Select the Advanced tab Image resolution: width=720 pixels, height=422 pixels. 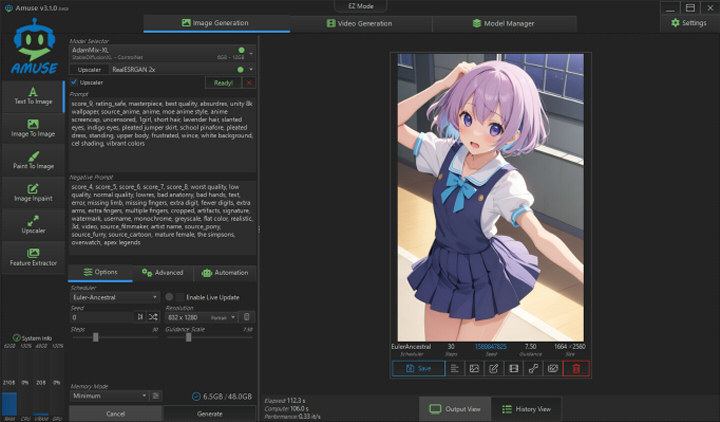(x=163, y=272)
